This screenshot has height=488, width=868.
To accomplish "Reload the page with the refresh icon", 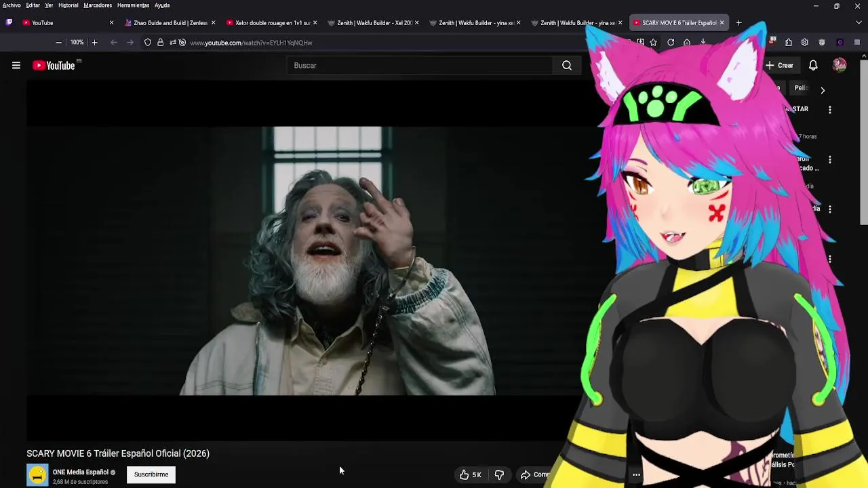I will click(671, 43).
